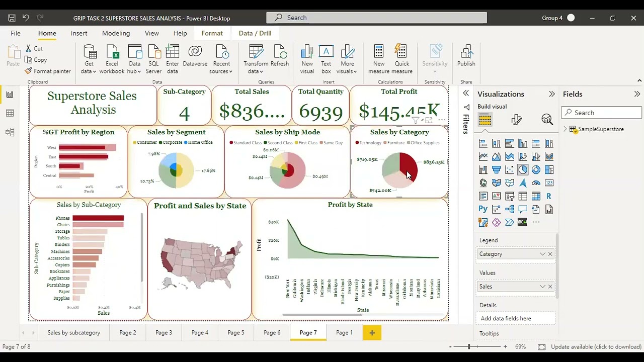The width and height of the screenshot is (644, 362).
Task: Open the Get data dropdown
Action: (89, 60)
